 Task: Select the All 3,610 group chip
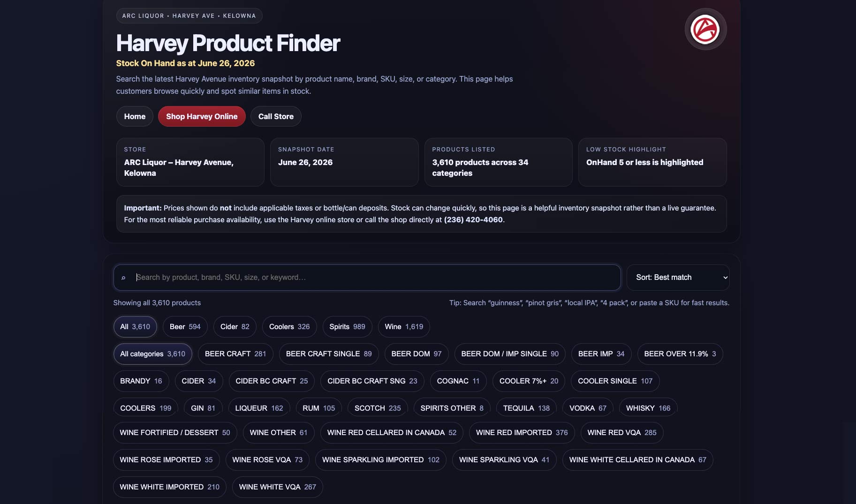point(135,327)
